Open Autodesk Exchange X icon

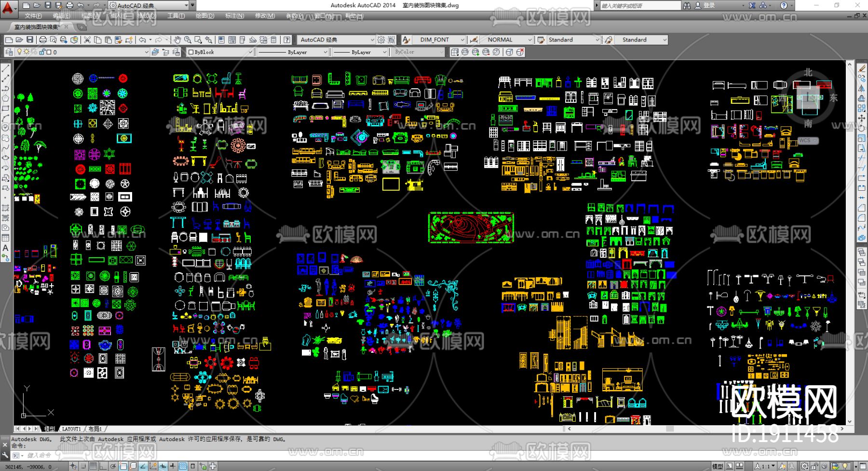pos(752,5)
